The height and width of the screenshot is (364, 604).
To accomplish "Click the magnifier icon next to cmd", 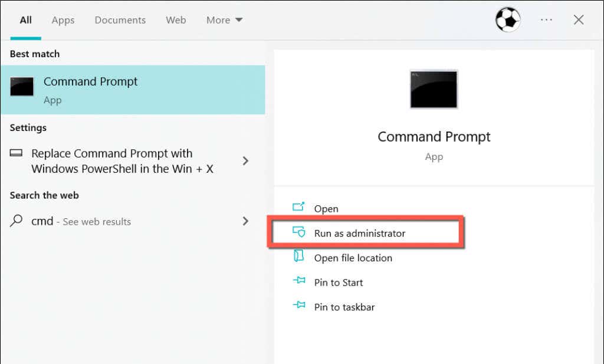I will coord(17,221).
